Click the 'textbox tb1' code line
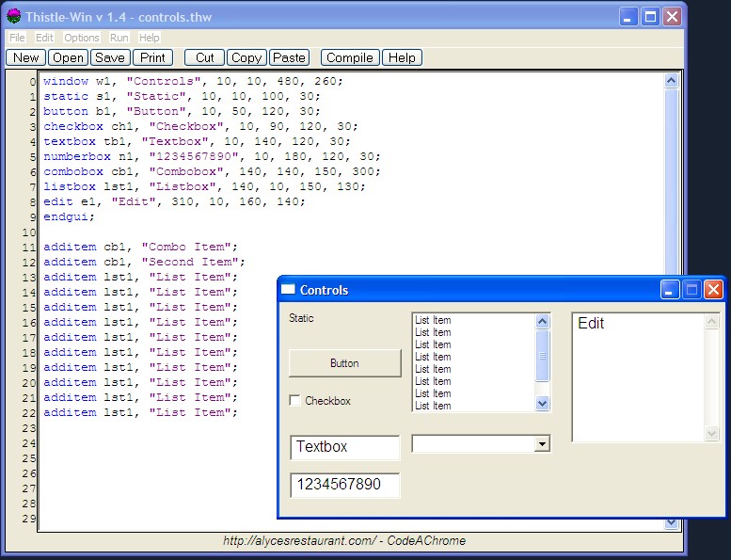The image size is (731, 560). click(x=198, y=141)
